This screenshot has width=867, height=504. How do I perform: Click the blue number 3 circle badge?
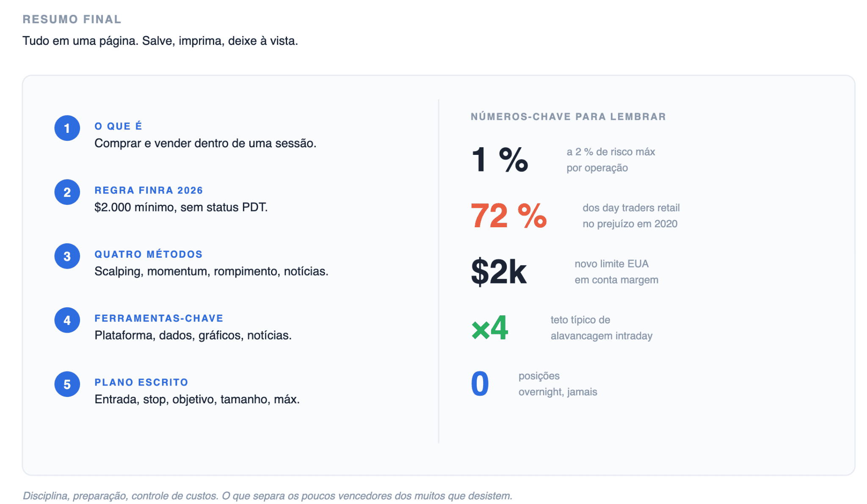pyautogui.click(x=67, y=256)
